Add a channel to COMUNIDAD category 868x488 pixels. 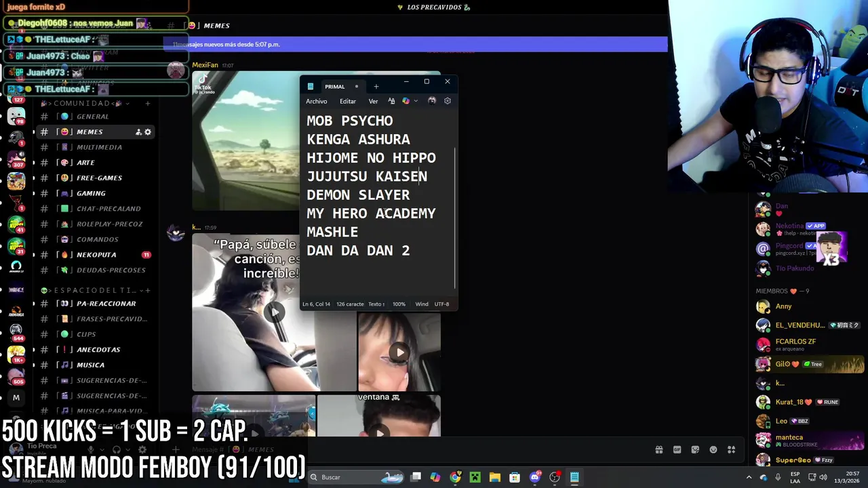pyautogui.click(x=147, y=104)
